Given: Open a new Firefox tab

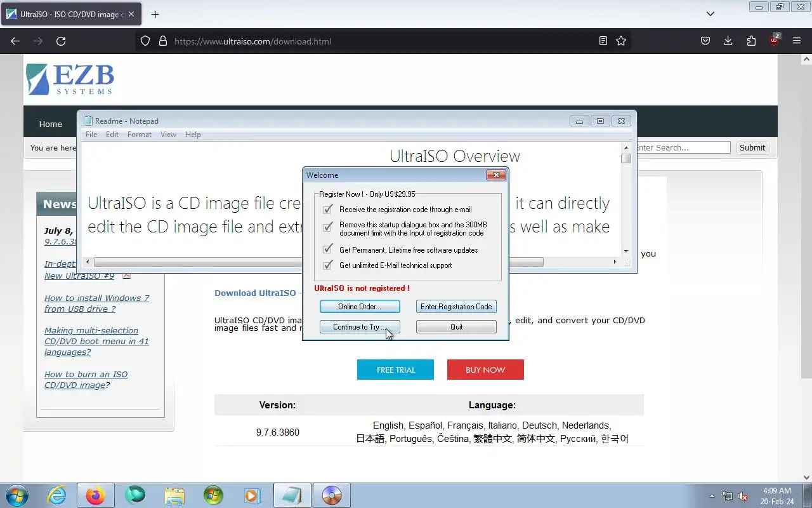Looking at the screenshot, I should (155, 14).
